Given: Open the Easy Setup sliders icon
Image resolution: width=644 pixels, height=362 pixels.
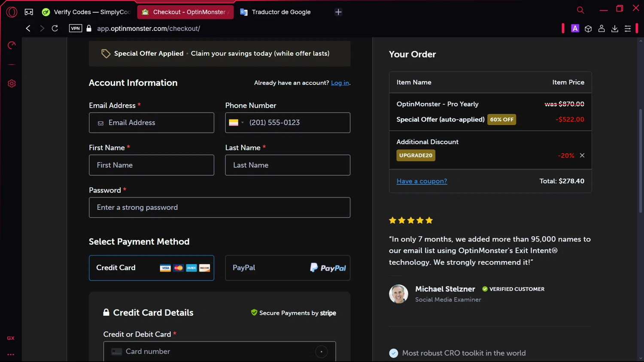Looking at the screenshot, I should [628, 28].
